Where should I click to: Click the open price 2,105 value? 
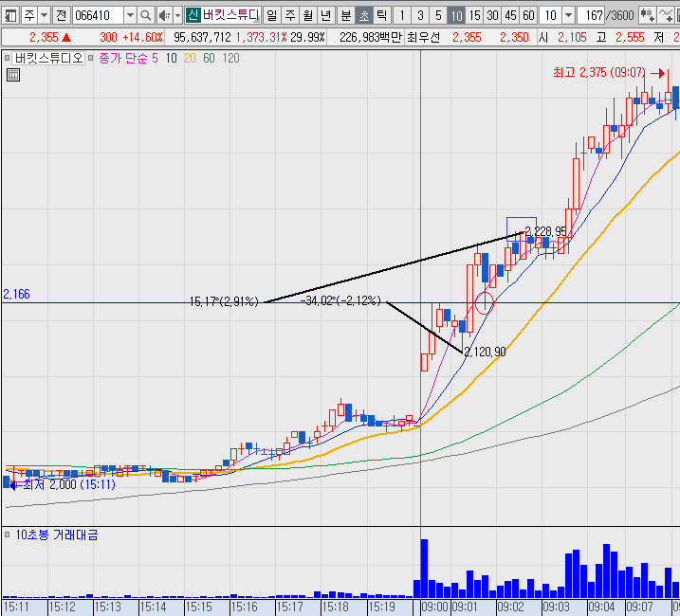(572, 37)
